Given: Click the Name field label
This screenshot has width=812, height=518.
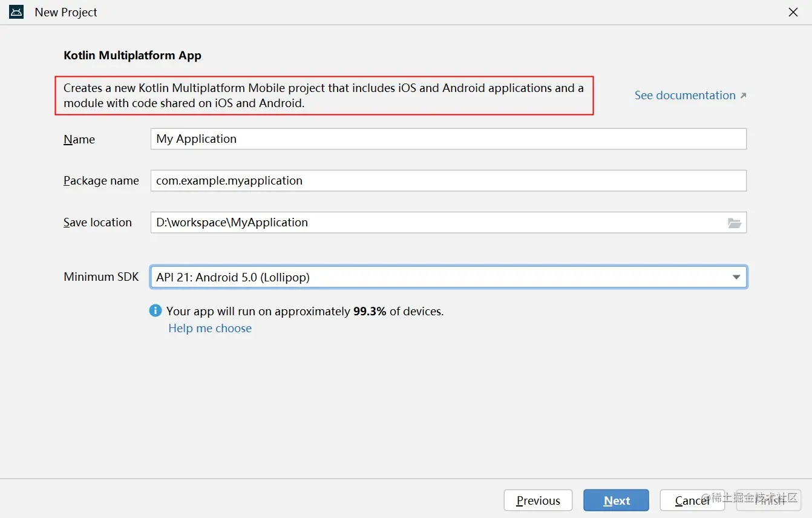Looking at the screenshot, I should point(79,140).
